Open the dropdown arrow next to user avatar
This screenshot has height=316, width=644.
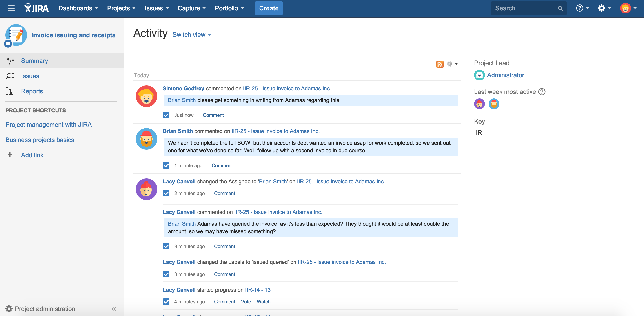[635, 8]
